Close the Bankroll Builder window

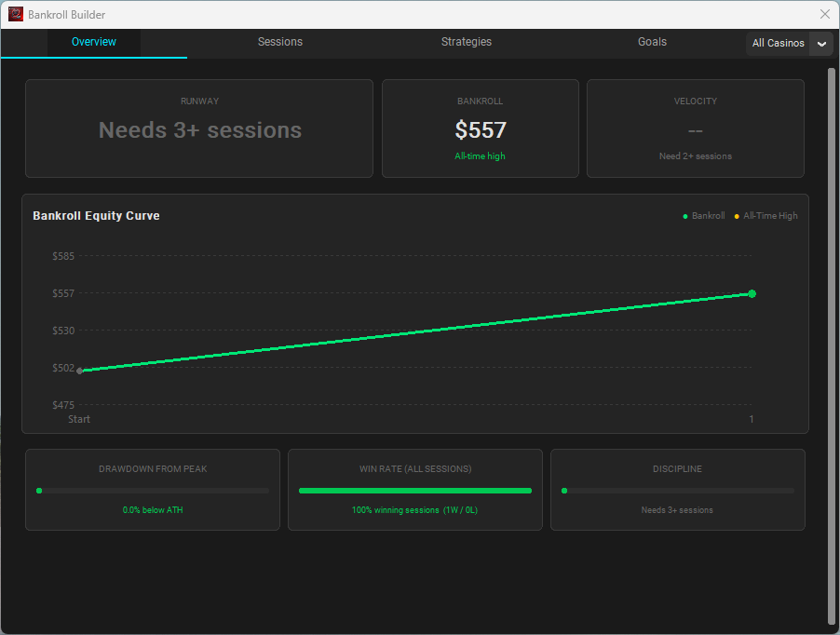[824, 14]
